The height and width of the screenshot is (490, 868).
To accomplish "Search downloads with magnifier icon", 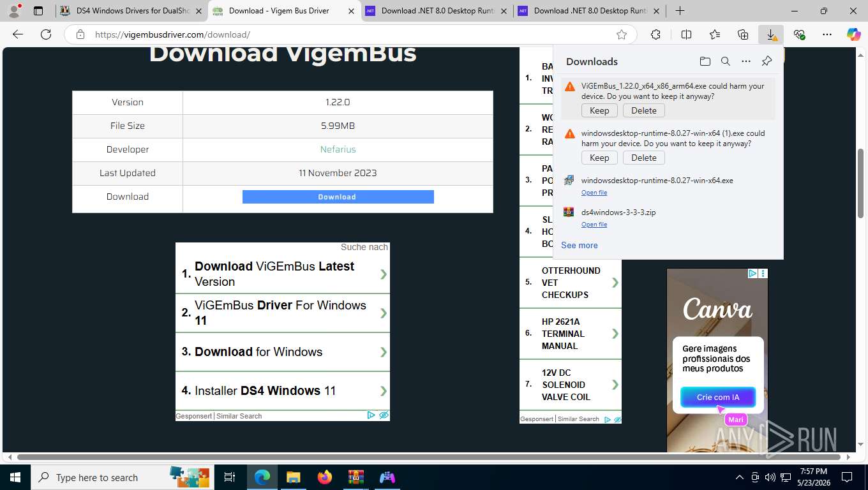I will 725,61.
